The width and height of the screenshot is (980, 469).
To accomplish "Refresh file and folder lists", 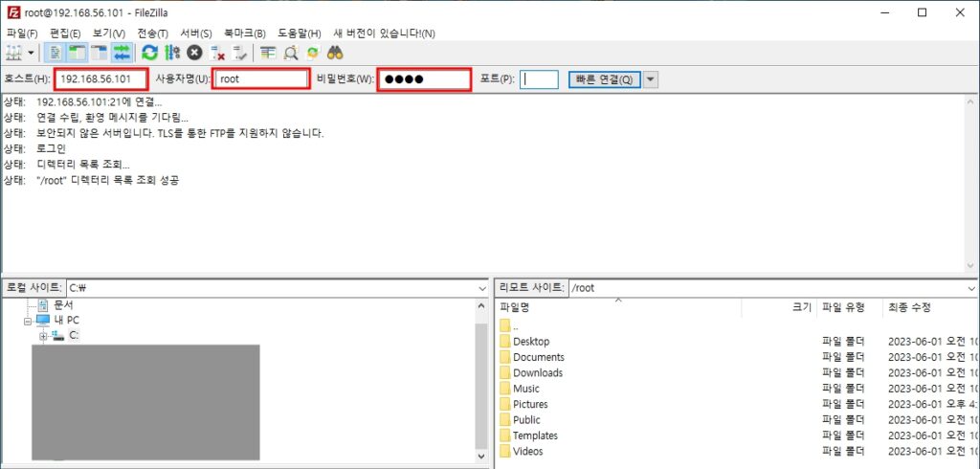I will [149, 54].
